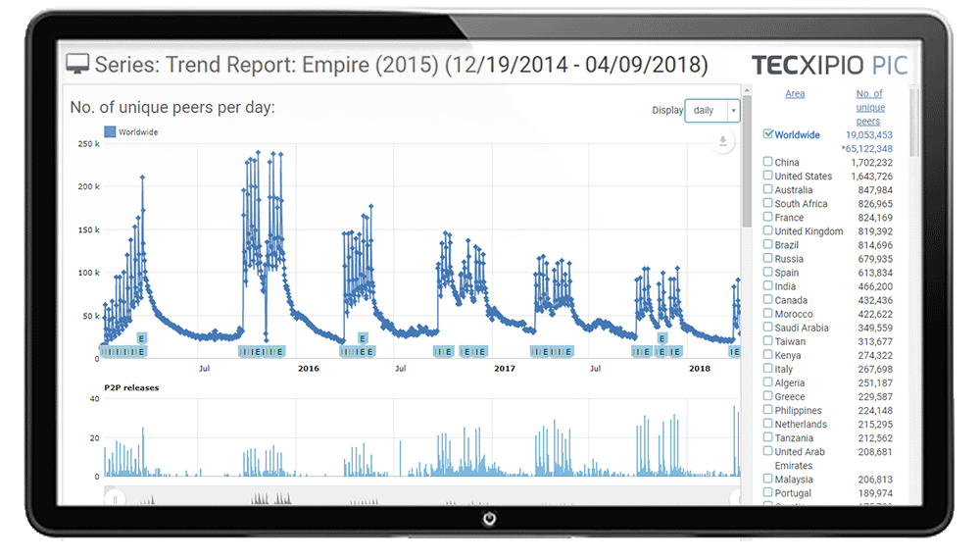Tick the Brazil checkbox
Image resolution: width=980 pixels, height=559 pixels.
[768, 244]
